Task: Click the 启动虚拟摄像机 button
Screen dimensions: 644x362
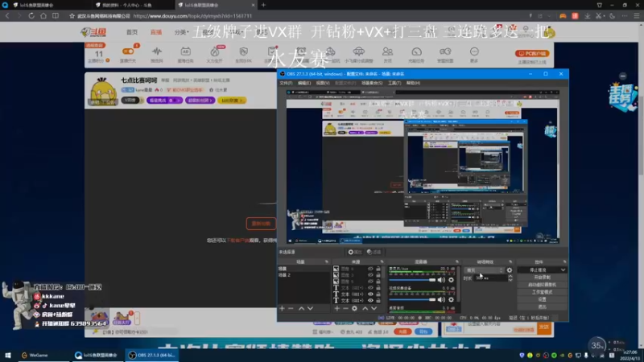Action: pyautogui.click(x=542, y=285)
